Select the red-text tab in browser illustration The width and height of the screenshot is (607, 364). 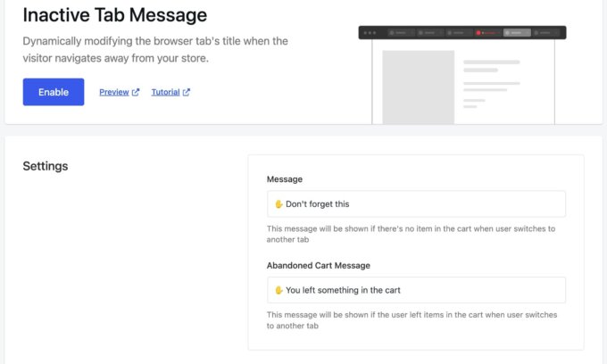point(487,33)
